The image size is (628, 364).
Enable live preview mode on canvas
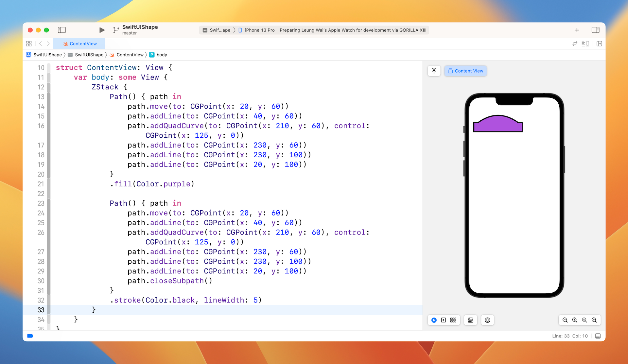click(x=434, y=320)
